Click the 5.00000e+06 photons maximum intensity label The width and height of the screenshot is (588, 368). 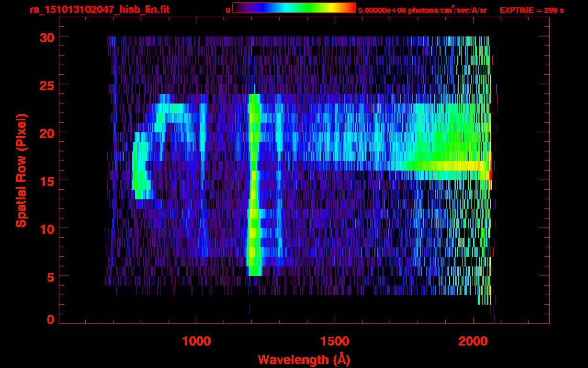click(x=422, y=10)
